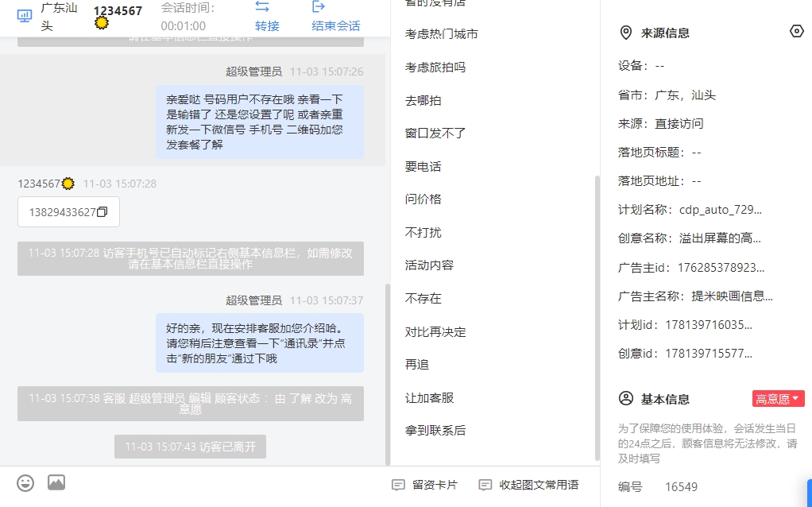Viewport: 812px width, 507px height.
Task: Click visitor name 1234567 in header
Action: [x=118, y=11]
